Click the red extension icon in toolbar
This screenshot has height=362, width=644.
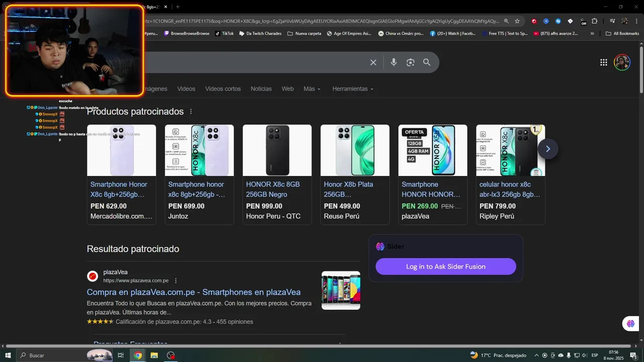pyautogui.click(x=534, y=21)
